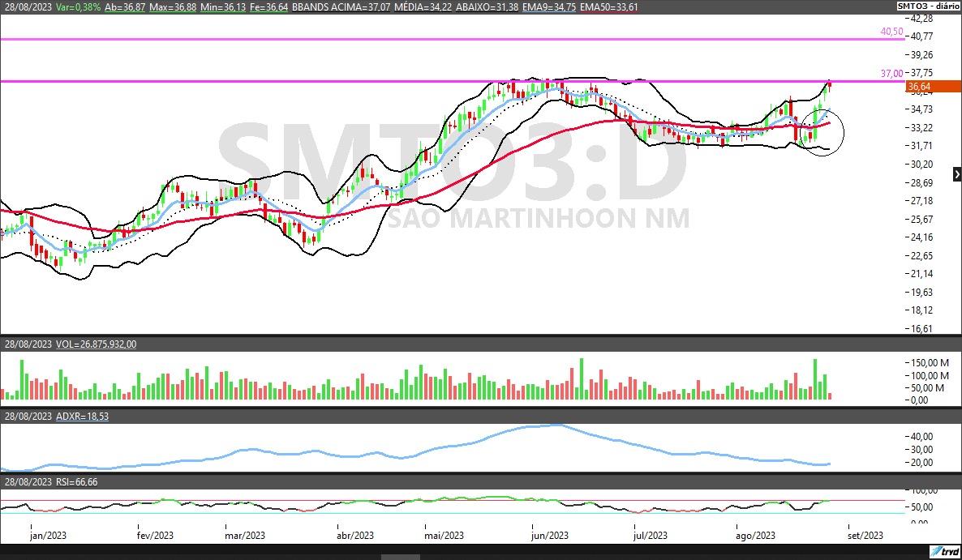Click the Min=36,13 header value
Image resolution: width=962 pixels, height=560 pixels.
223,7
